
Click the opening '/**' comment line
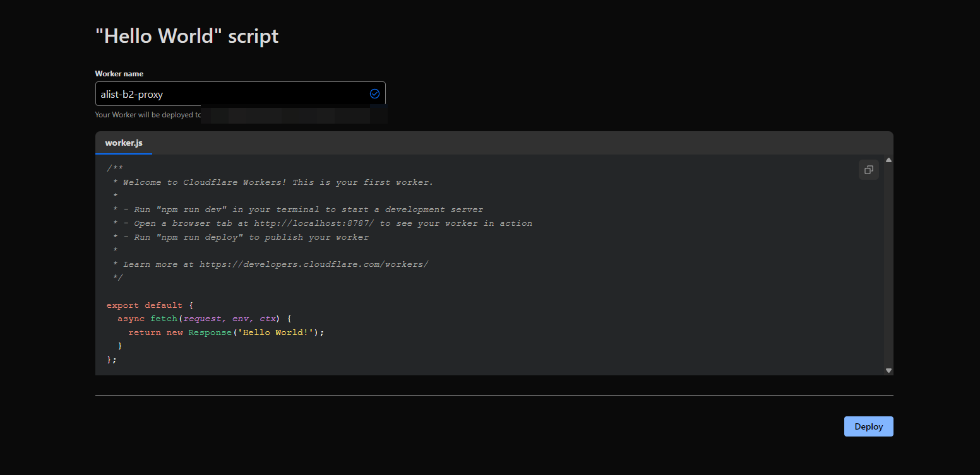(x=115, y=168)
